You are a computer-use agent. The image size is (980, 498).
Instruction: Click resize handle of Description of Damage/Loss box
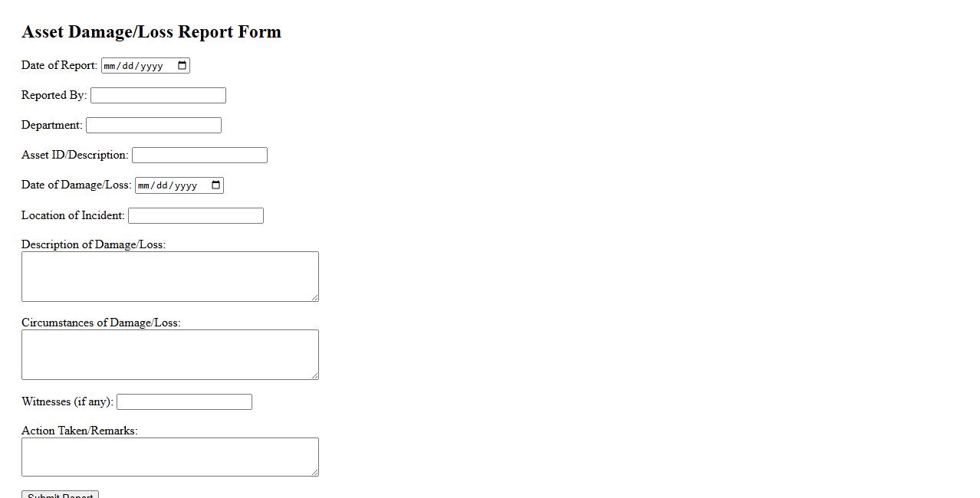(x=314, y=297)
